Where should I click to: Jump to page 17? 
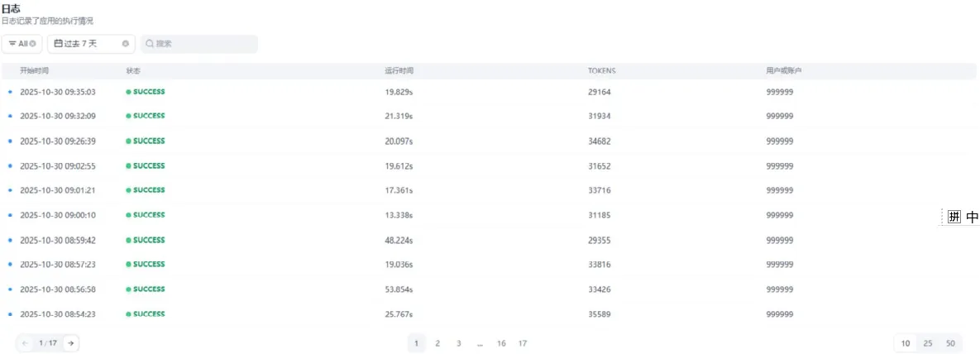[523, 343]
